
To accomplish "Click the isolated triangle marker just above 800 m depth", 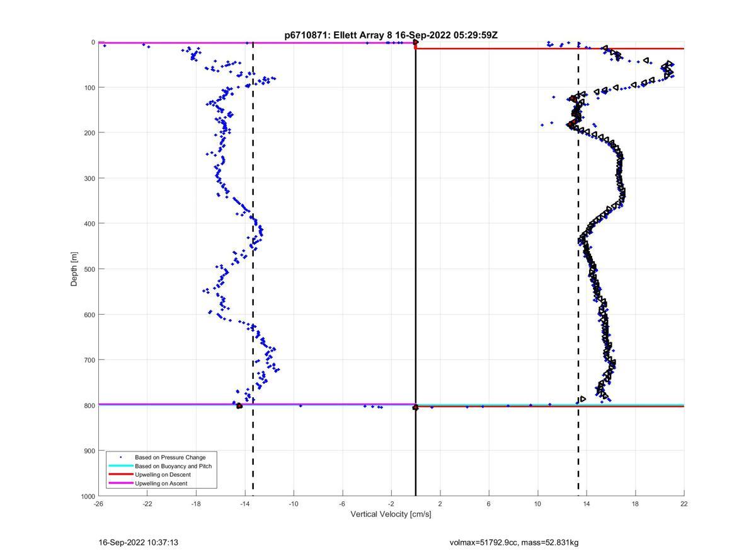I will pos(583,398).
